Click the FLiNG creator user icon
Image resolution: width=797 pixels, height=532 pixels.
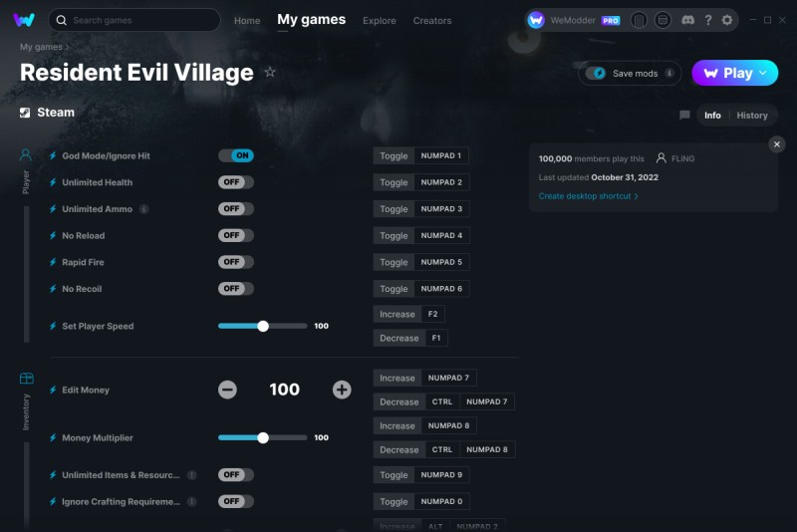click(x=661, y=158)
